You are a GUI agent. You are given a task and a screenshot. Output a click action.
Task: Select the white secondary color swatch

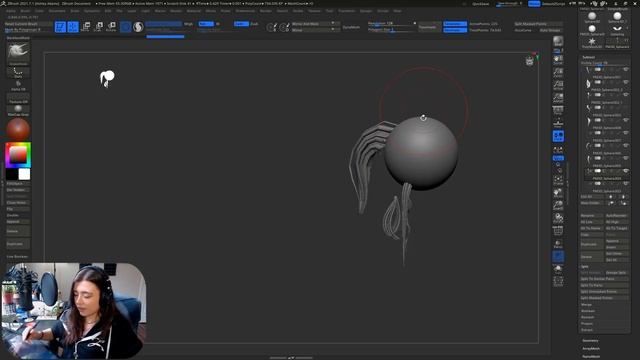point(24,174)
